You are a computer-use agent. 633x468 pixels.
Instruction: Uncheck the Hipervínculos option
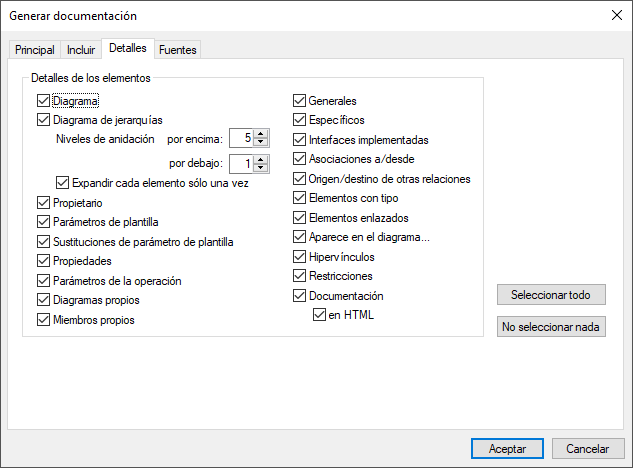point(299,257)
